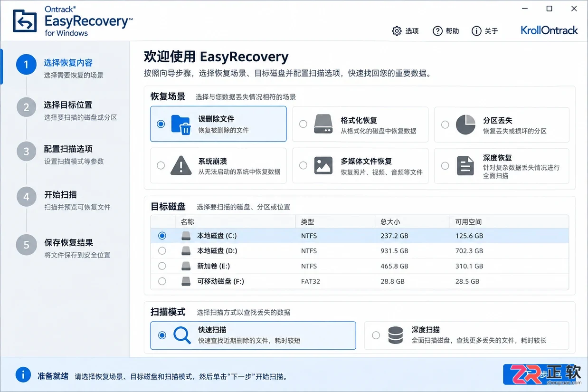Click the deep recovery document icon
Image resolution: width=588 pixels, height=392 pixels.
click(x=465, y=166)
